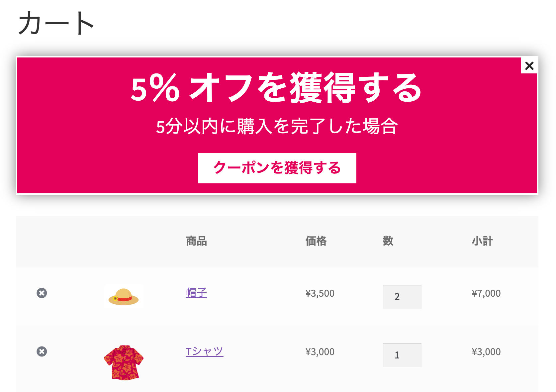Viewport: 556px width, 392px height.
Task: Remove Tシャツ from the cart
Action: point(42,351)
